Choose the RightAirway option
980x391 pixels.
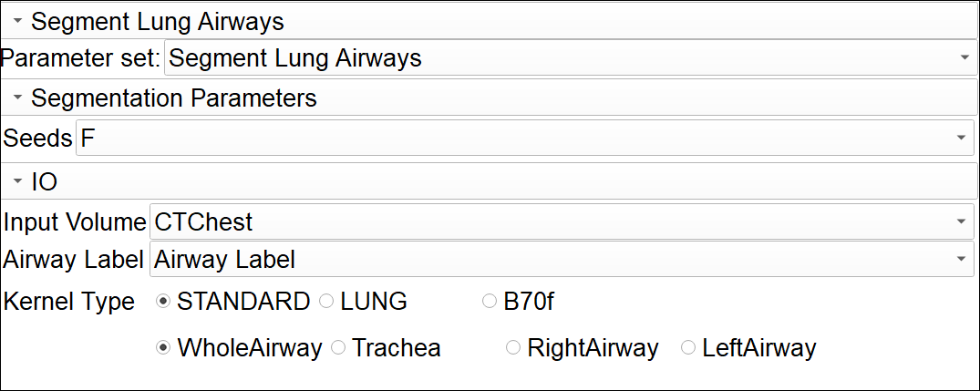pos(513,347)
